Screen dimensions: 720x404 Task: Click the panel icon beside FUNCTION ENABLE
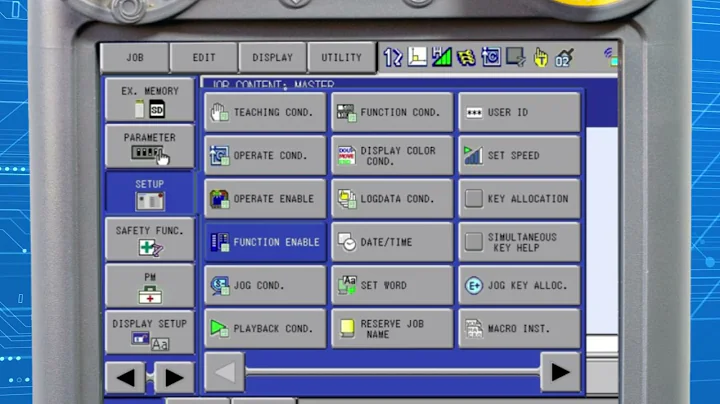pyautogui.click(x=219, y=242)
